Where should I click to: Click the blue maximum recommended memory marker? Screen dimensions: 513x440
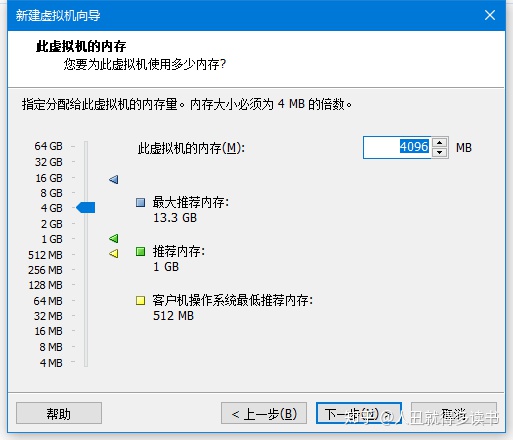114,180
